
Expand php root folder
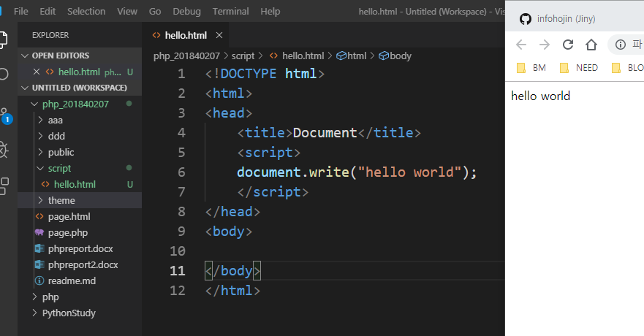[34, 297]
